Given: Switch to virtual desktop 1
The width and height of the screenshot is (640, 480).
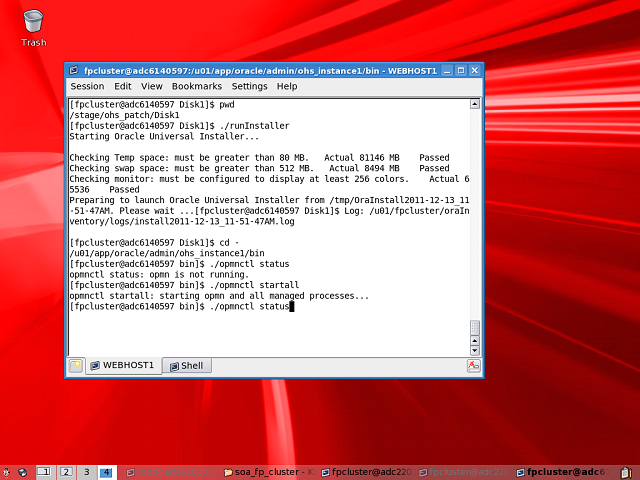Looking at the screenshot, I should [46, 472].
